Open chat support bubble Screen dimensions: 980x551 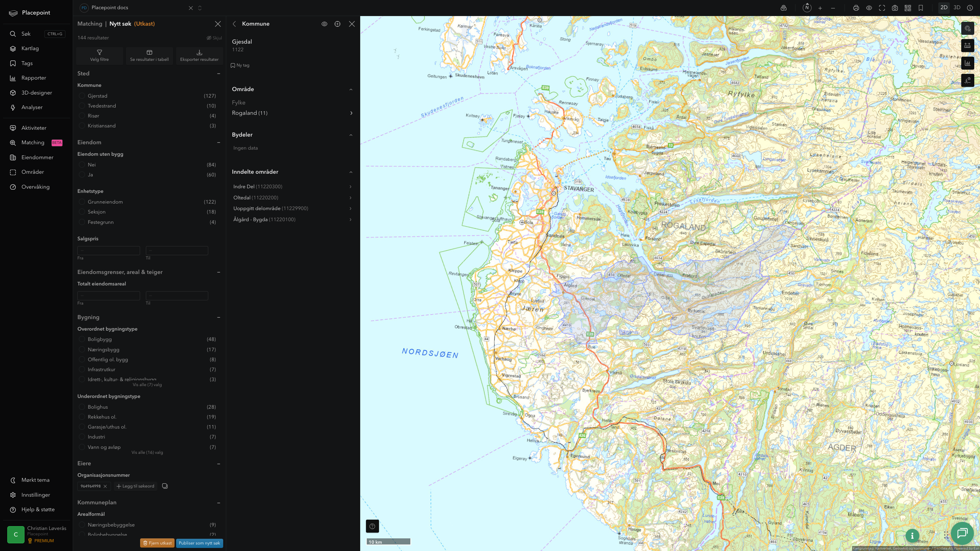962,533
